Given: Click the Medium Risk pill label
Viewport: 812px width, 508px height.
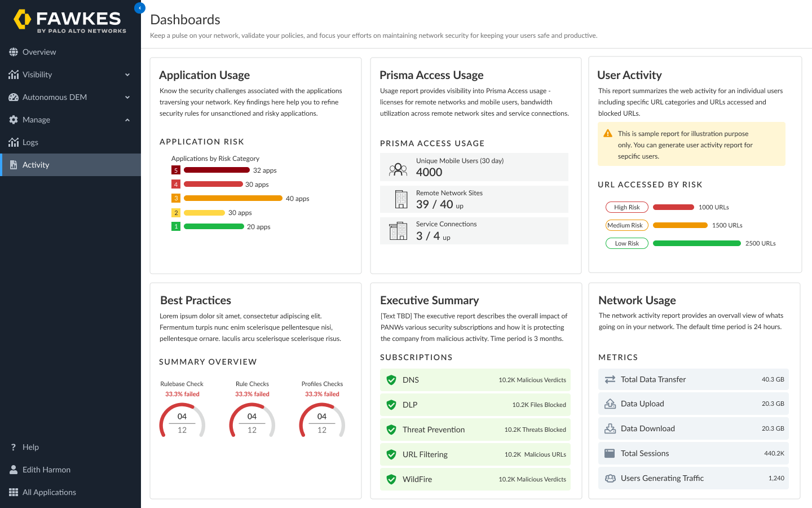Looking at the screenshot, I should [627, 225].
